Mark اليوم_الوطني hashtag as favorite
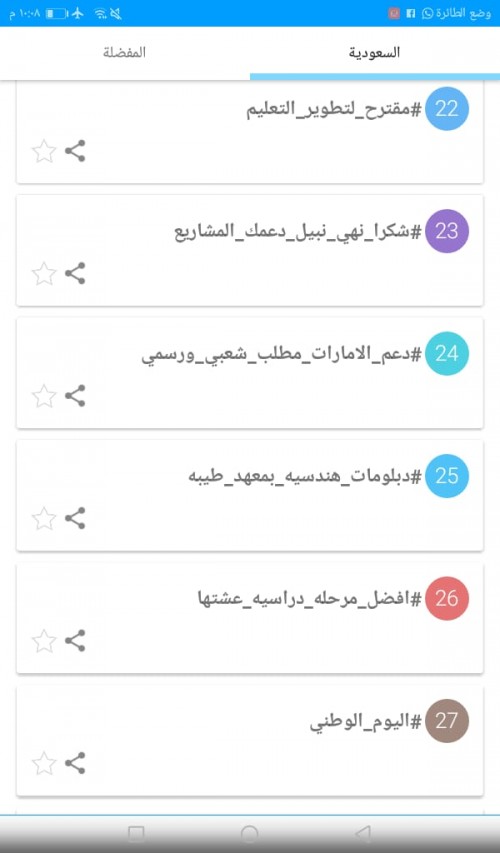Viewport: 500px width, 853px height. click(44, 763)
